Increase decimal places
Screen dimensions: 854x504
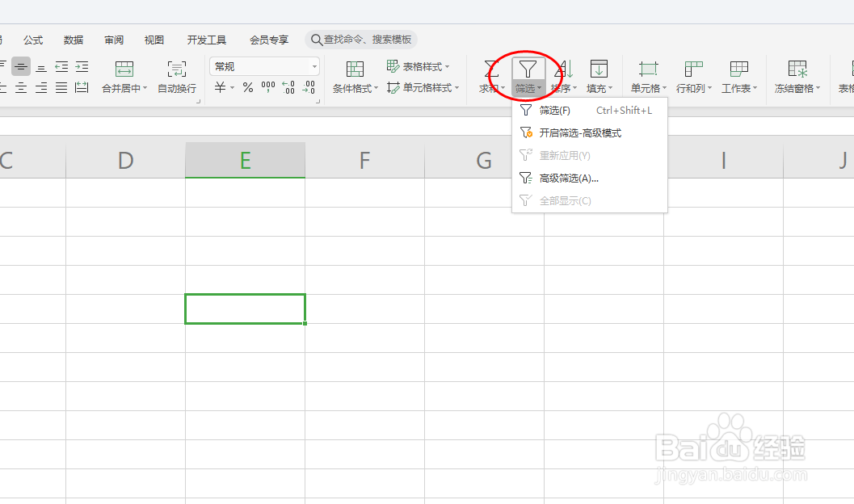tap(288, 87)
